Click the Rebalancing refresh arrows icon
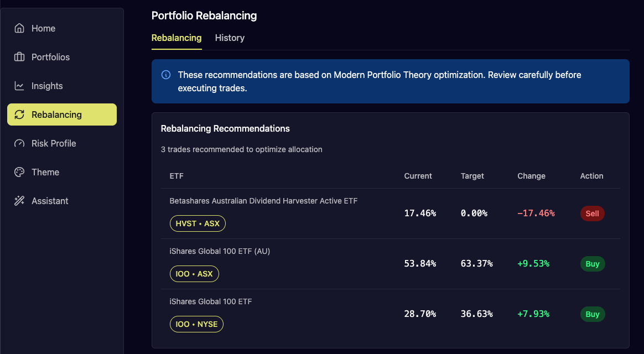Screen dimensions: 644x354 pos(19,114)
